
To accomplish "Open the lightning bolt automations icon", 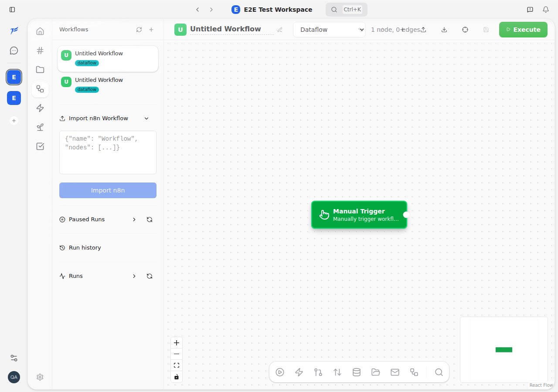I will point(40,108).
